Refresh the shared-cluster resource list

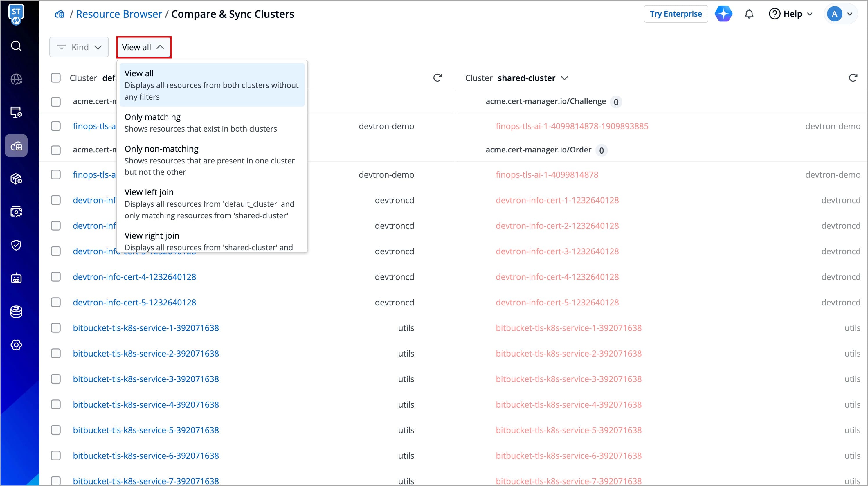(x=853, y=78)
